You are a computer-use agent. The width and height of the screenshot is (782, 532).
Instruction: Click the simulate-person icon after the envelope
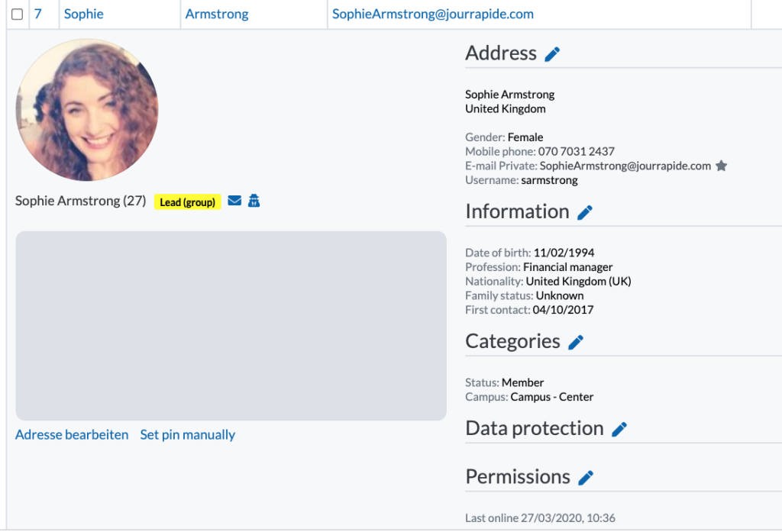pyautogui.click(x=254, y=201)
